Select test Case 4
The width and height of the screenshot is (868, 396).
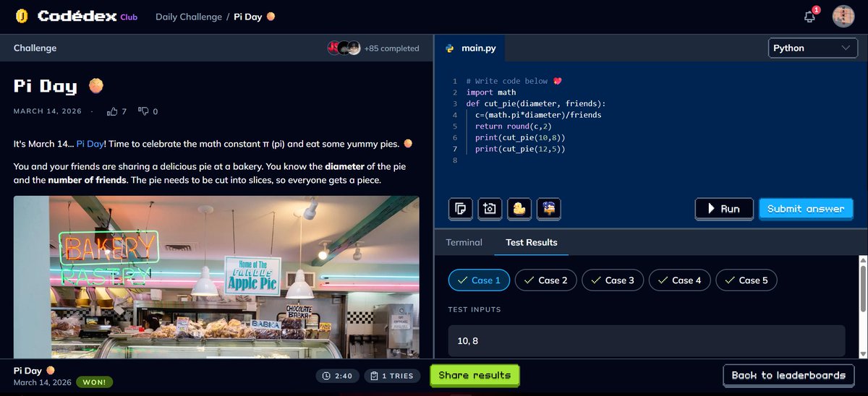[680, 280]
